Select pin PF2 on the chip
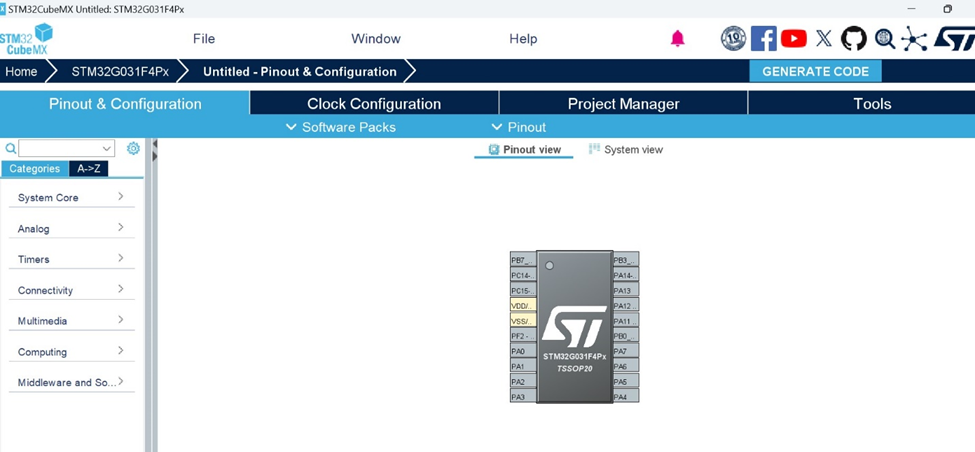Viewport: 975px width, 452px height. [x=523, y=336]
